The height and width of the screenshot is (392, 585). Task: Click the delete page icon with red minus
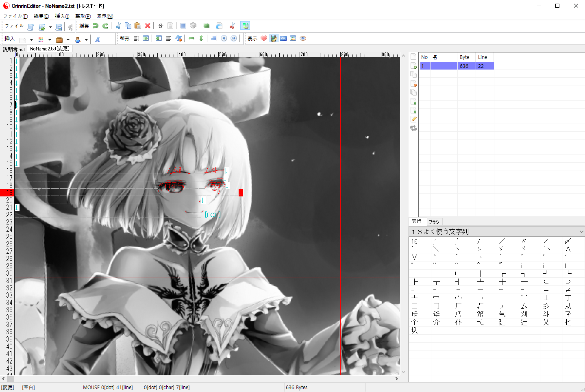tap(413, 84)
